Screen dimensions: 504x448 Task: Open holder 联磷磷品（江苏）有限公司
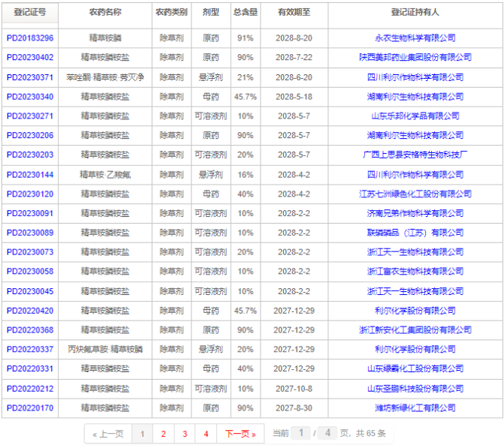(x=415, y=233)
